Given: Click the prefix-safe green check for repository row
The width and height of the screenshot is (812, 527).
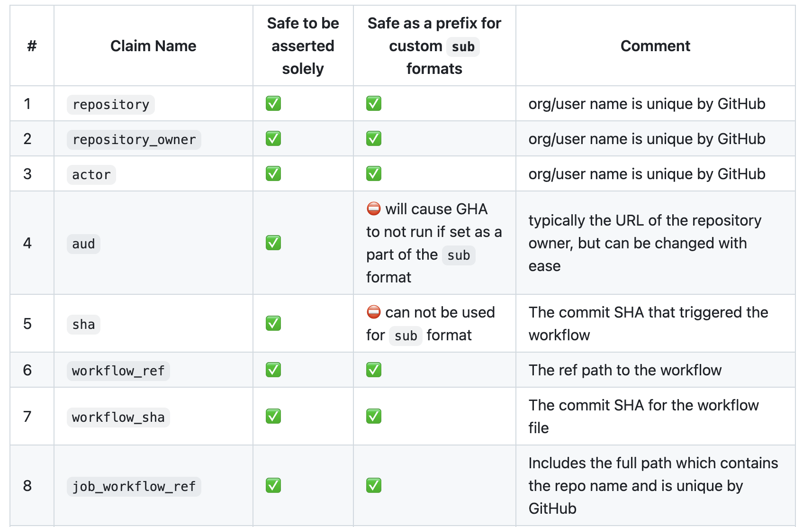Looking at the screenshot, I should 374,103.
